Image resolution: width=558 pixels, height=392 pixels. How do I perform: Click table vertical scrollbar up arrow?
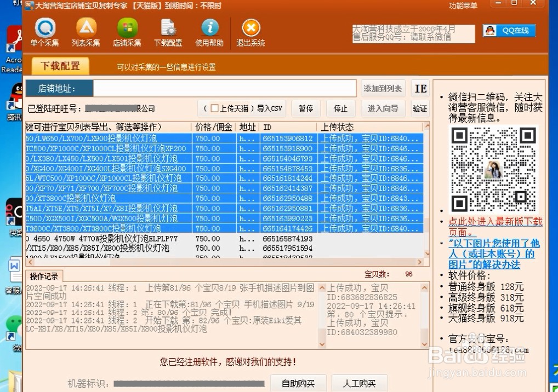(x=427, y=126)
